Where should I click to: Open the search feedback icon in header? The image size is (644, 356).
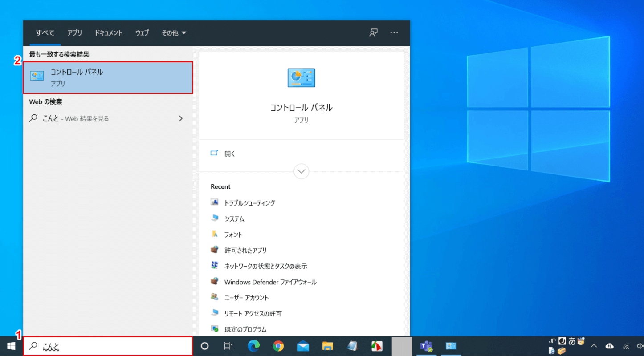pos(374,33)
